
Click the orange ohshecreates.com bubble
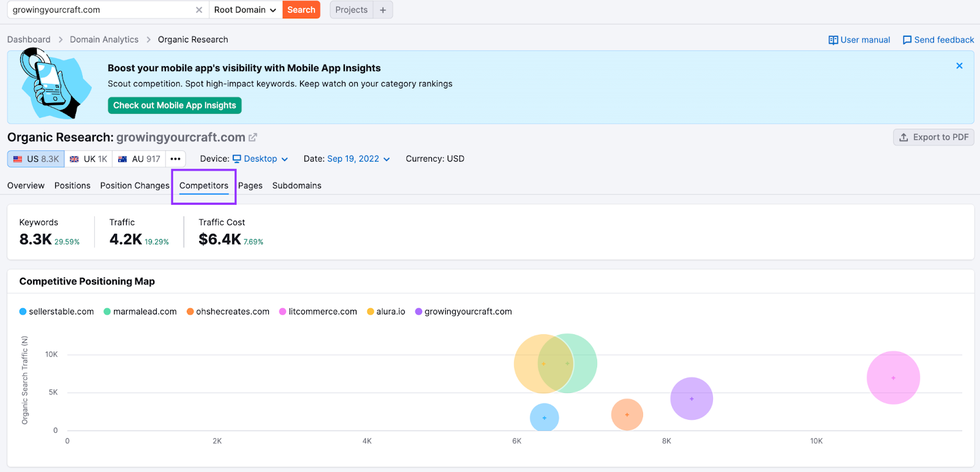point(627,414)
